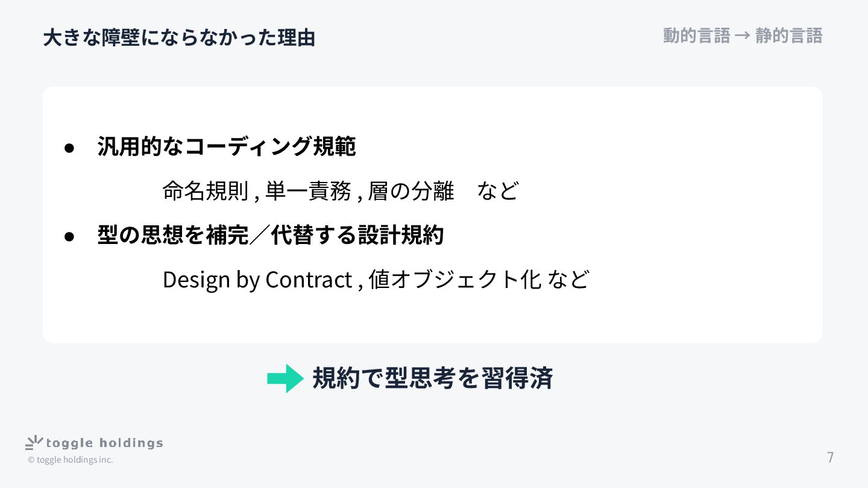Screen dimensions: 868x488
Task: Click the text 命名規則
Action: (206, 191)
